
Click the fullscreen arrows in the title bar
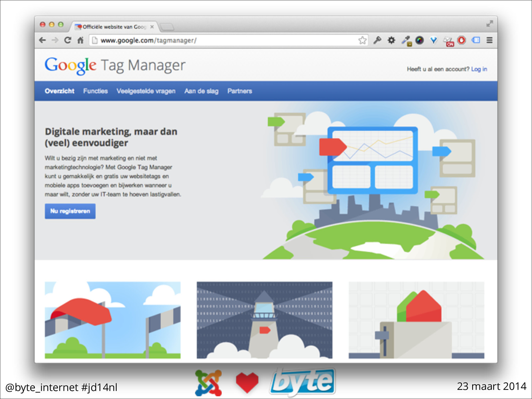tap(489, 24)
